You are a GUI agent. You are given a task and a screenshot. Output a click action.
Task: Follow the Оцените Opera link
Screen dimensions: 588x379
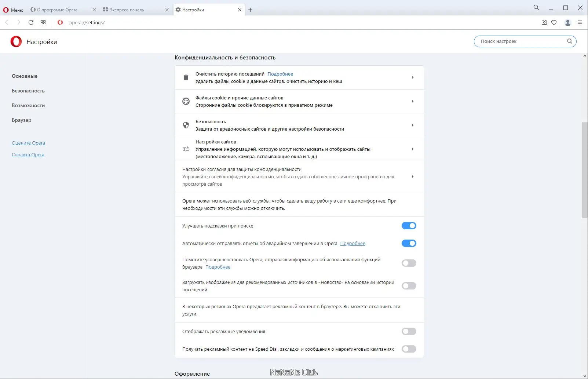(x=28, y=143)
